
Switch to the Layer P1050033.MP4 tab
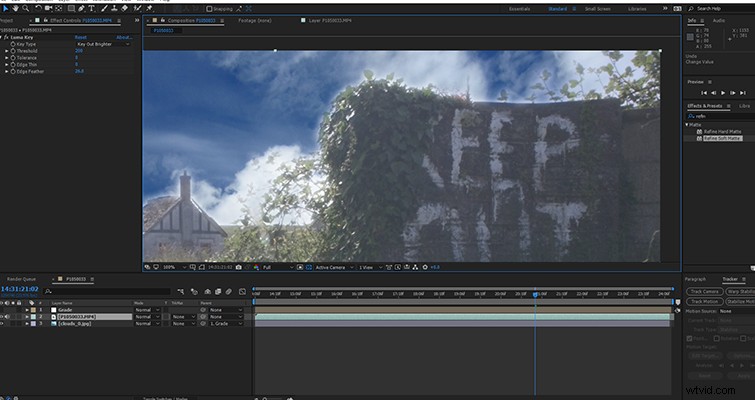point(329,21)
